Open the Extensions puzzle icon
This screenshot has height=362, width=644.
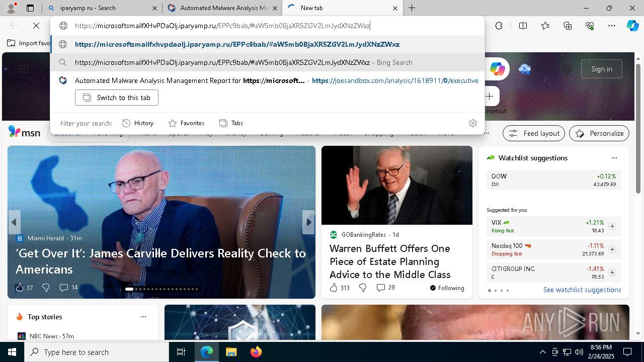tap(499, 26)
